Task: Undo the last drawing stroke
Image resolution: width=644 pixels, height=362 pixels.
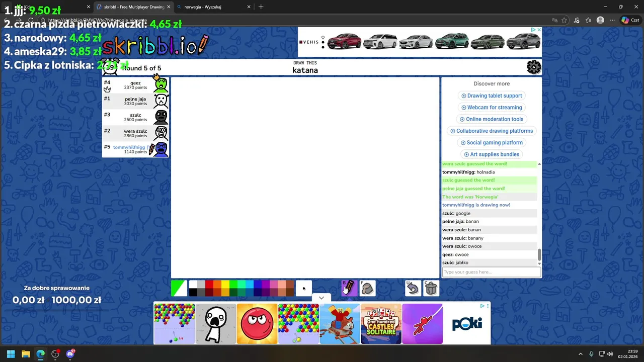Action: coord(413,288)
